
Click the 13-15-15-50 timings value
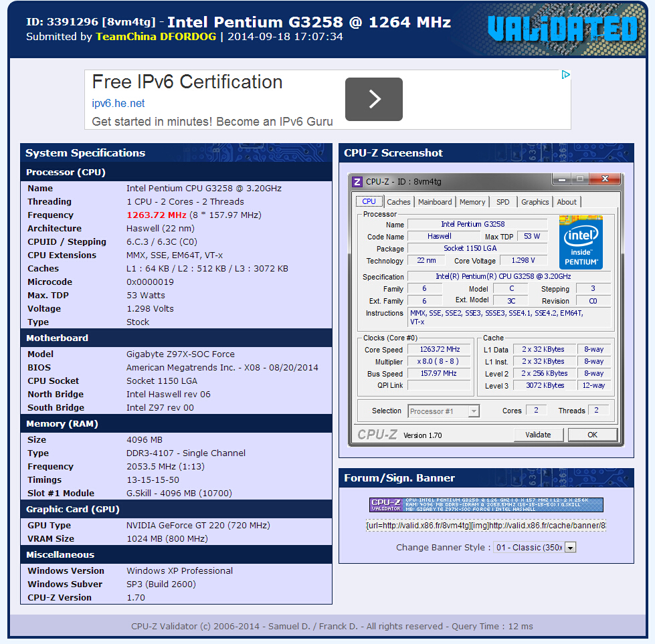tap(153, 480)
